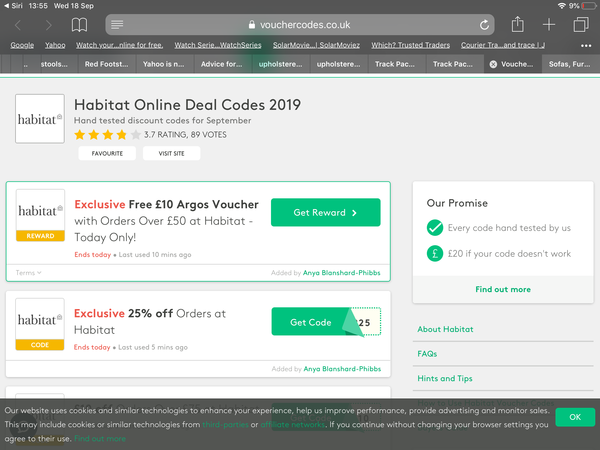600x450 pixels.
Task: Open Hints and Tips link
Action: 445,378
